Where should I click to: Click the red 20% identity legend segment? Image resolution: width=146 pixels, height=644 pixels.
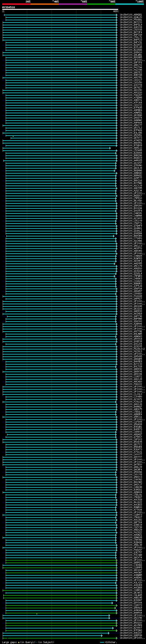coord(16,4)
